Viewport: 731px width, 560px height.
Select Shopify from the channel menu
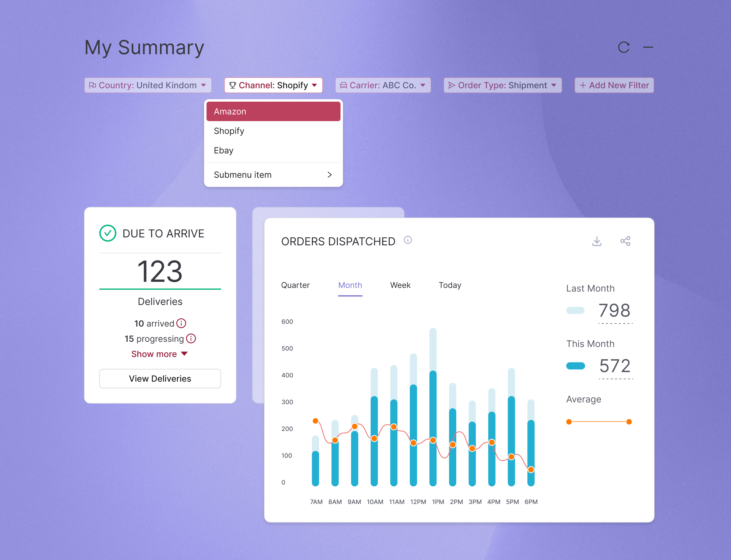pos(273,131)
